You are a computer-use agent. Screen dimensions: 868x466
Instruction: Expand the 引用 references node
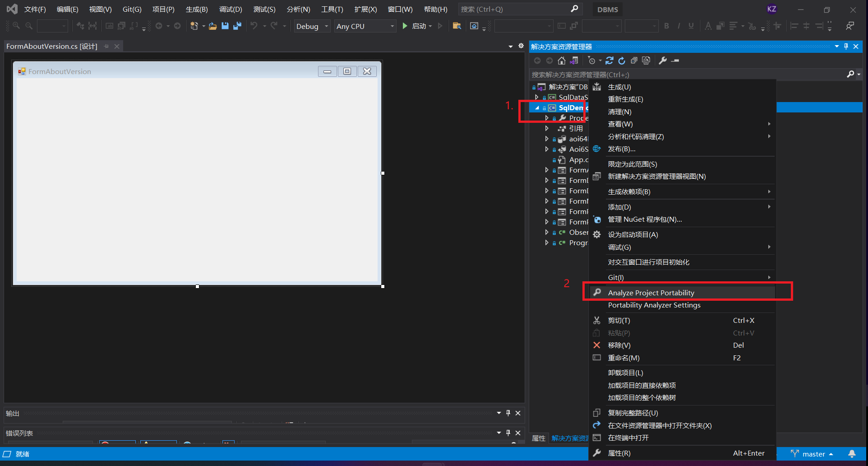point(547,129)
